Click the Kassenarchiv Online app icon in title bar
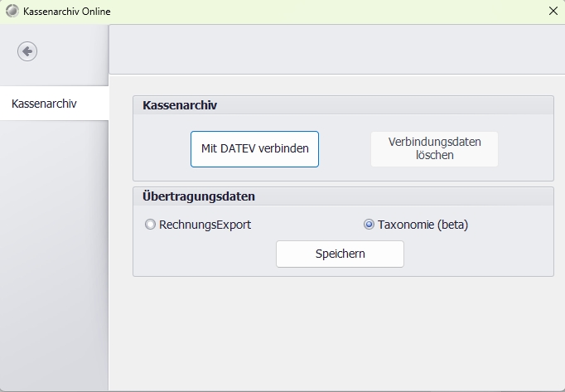 (11, 12)
